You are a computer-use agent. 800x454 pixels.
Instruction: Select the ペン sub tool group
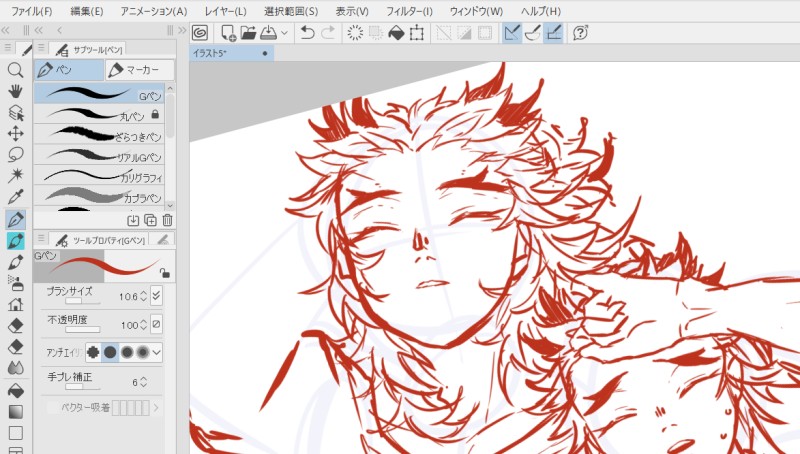point(69,70)
